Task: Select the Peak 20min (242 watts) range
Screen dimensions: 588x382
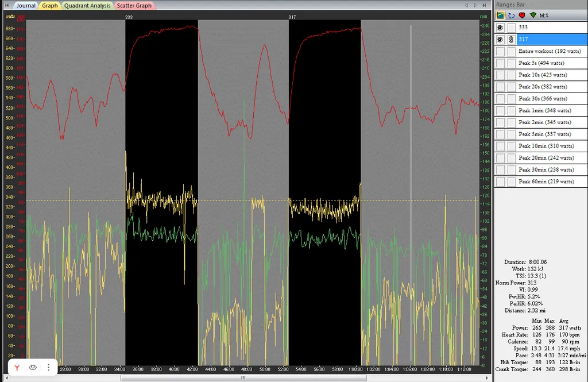Action: tap(546, 158)
